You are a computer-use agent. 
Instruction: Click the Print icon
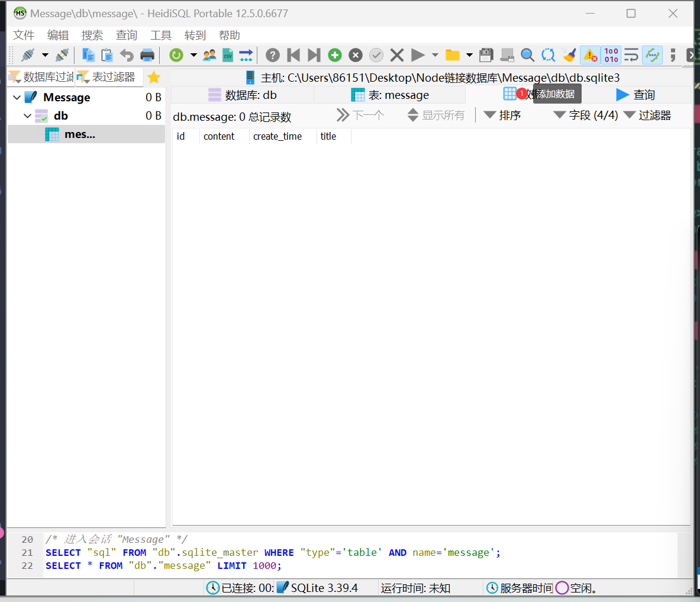(x=147, y=56)
